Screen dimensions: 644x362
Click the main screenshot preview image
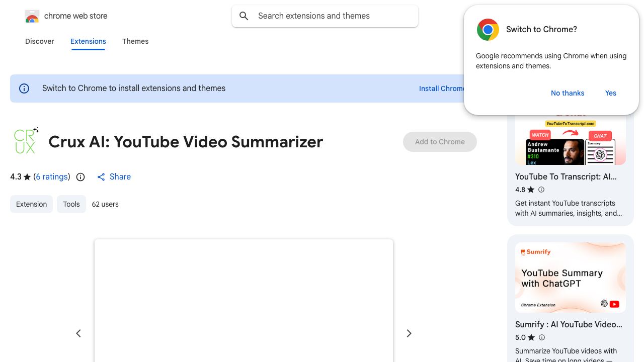tap(244, 301)
